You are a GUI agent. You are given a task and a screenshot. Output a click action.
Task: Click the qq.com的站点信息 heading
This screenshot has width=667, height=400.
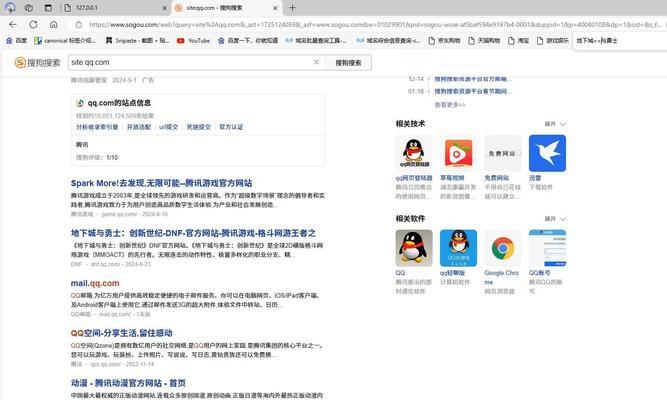pos(119,103)
